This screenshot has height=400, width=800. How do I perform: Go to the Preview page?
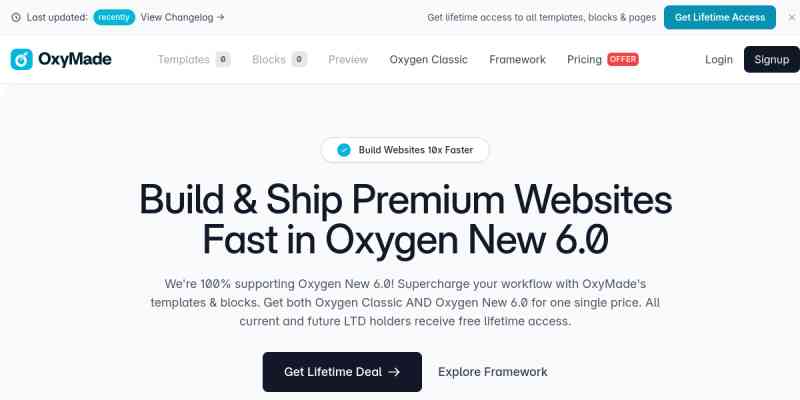348,60
